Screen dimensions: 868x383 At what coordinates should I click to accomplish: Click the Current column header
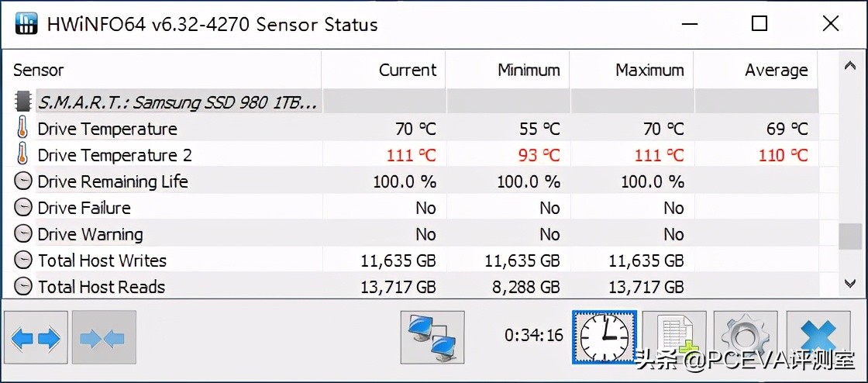pyautogui.click(x=408, y=71)
